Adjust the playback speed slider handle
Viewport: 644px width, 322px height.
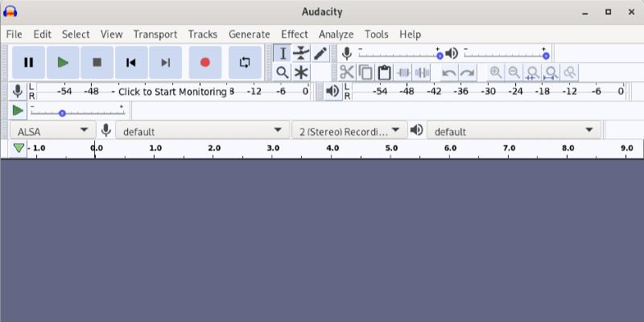point(62,113)
